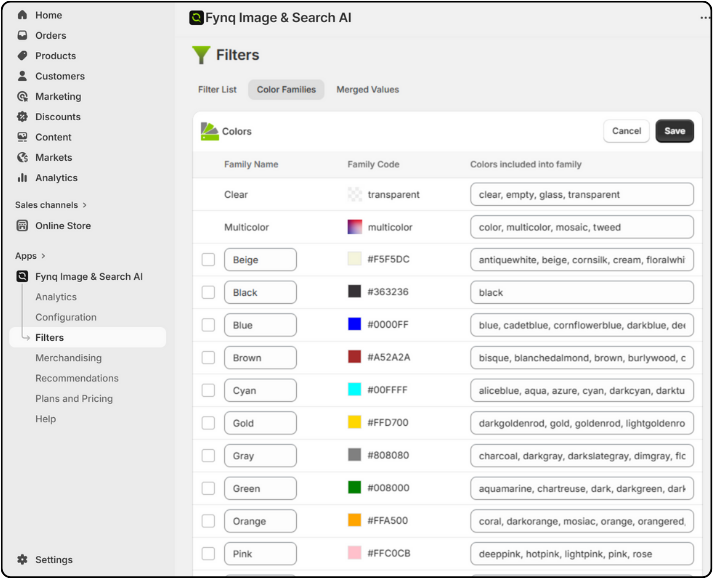Switch to the Filter List tab

pos(217,90)
